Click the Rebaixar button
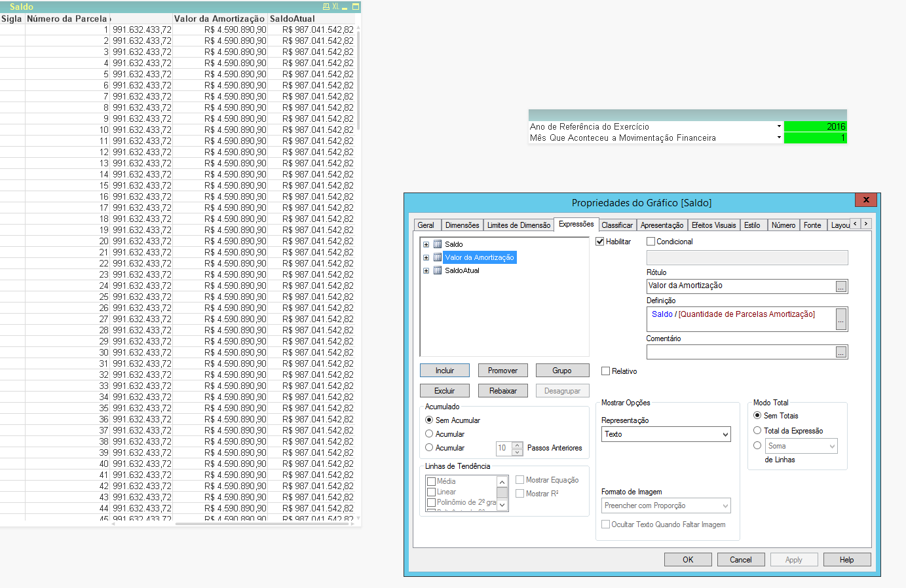 [x=503, y=391]
